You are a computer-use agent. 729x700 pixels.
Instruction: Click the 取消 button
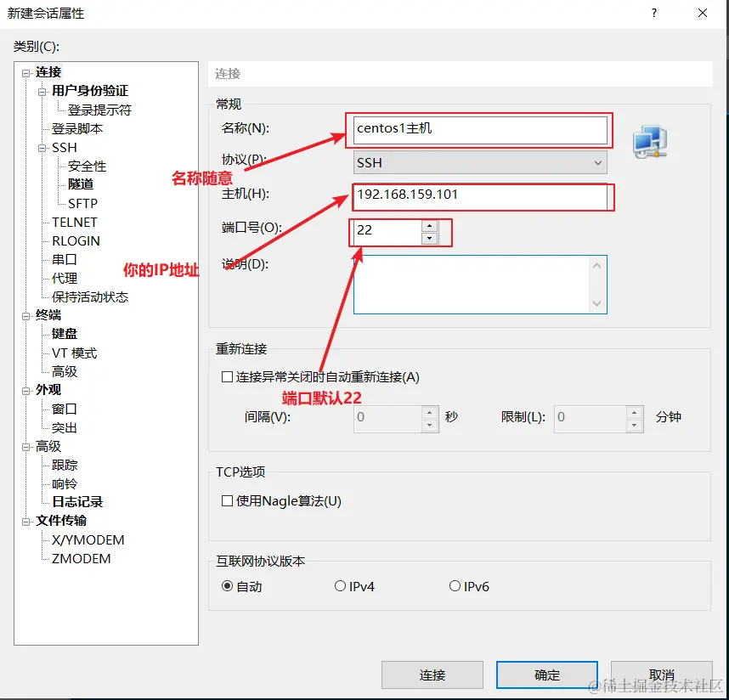pyautogui.click(x=662, y=675)
